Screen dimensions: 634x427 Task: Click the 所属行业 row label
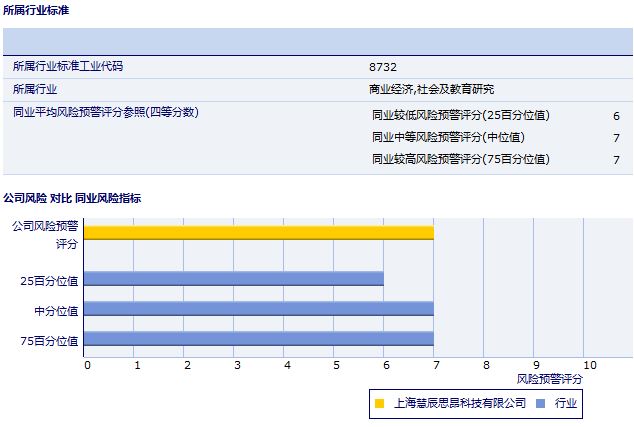35,89
